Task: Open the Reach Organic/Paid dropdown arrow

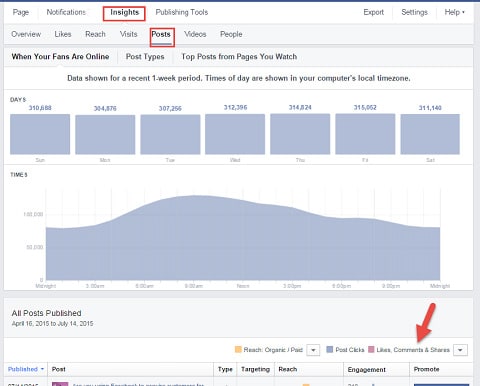Action: pyautogui.click(x=313, y=350)
